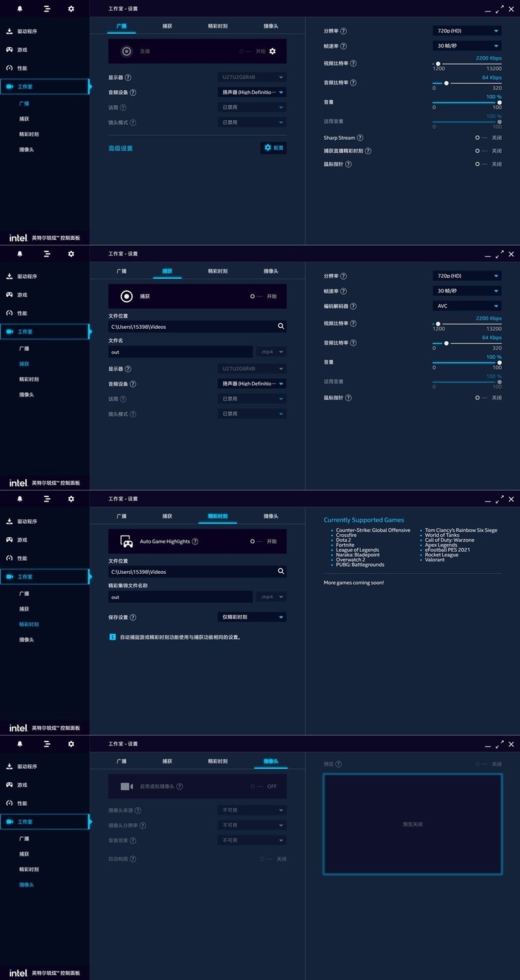
Task: Switch to 捕获 tab in the topmost 广播 window
Action: coord(168,26)
